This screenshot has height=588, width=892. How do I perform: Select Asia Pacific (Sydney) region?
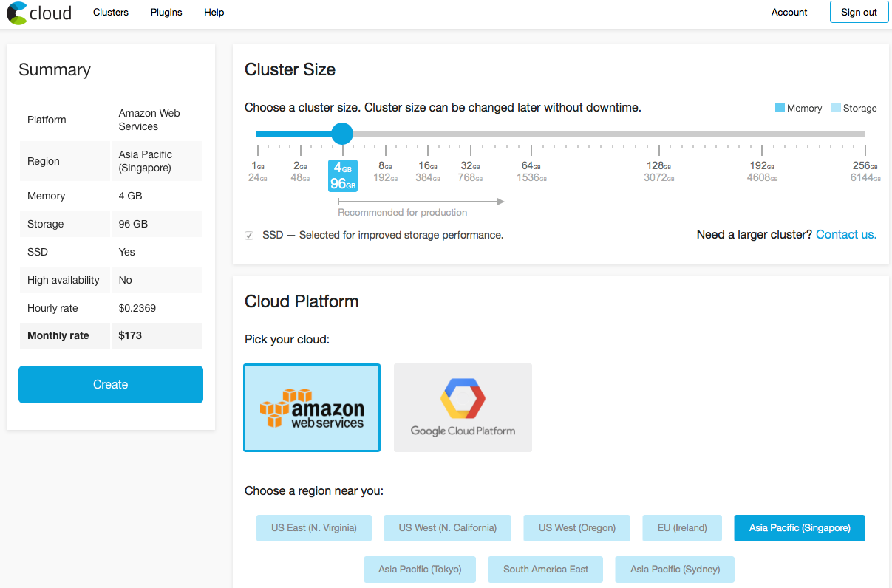click(x=675, y=570)
